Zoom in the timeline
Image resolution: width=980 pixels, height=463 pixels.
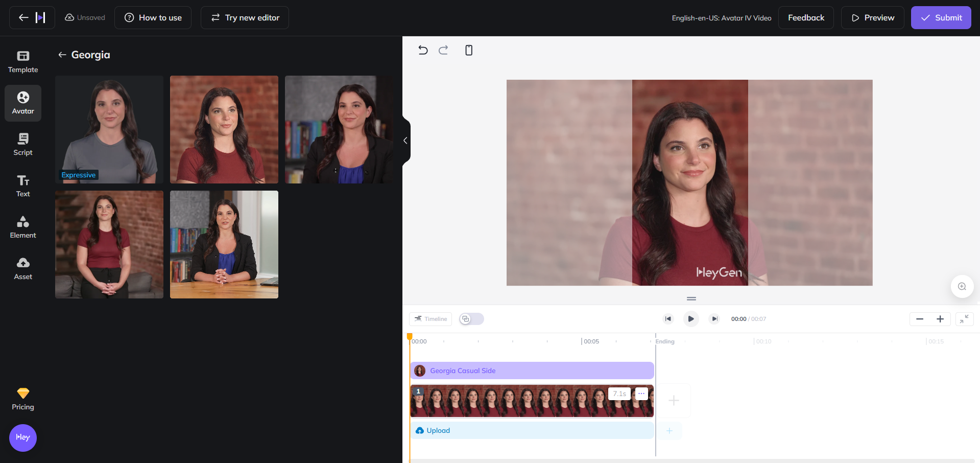point(940,319)
